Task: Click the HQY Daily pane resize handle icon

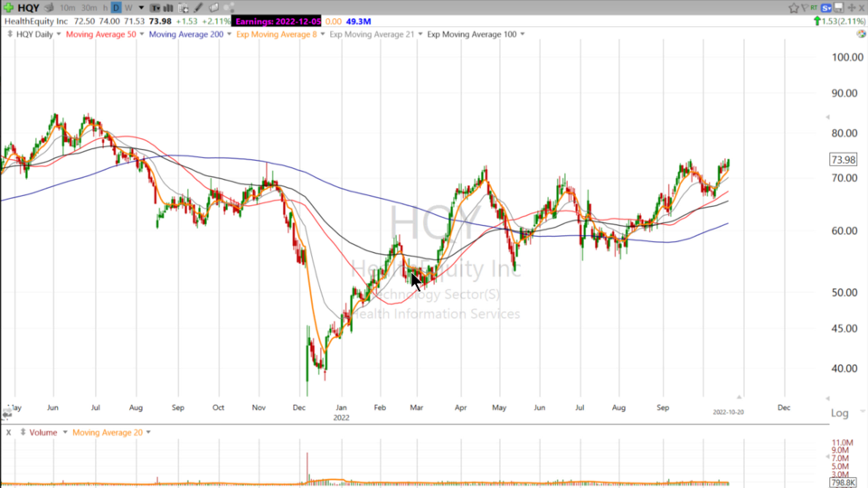Action: (9, 34)
